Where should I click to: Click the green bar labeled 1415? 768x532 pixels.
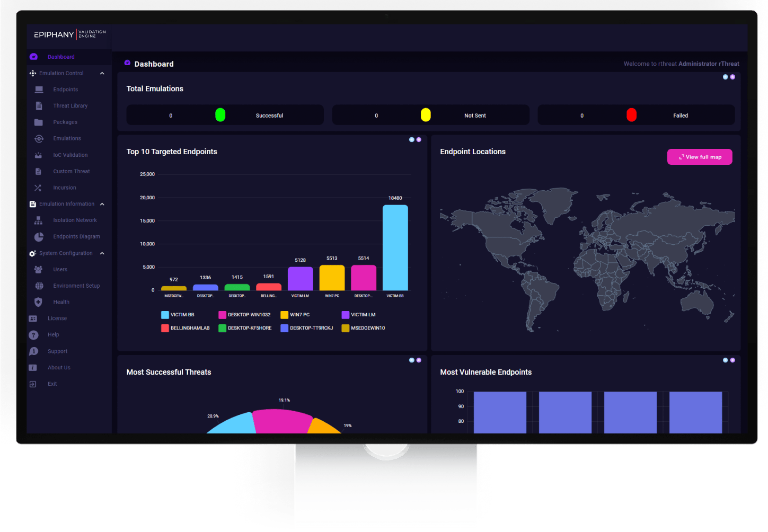tap(237, 287)
